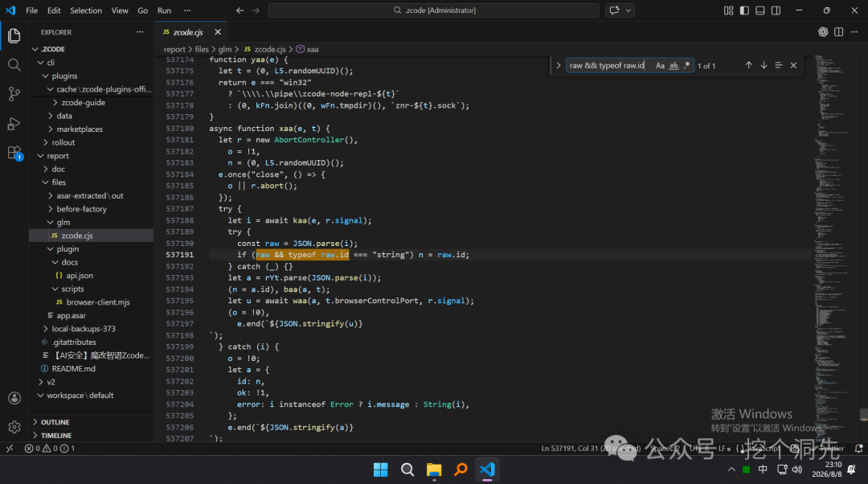This screenshot has height=484, width=868.
Task: Toggle Match Whole Word in find widget
Action: 674,65
